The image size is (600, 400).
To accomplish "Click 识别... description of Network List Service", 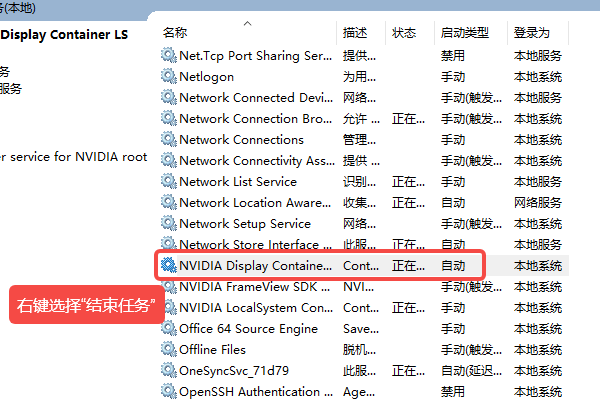I will (x=359, y=182).
